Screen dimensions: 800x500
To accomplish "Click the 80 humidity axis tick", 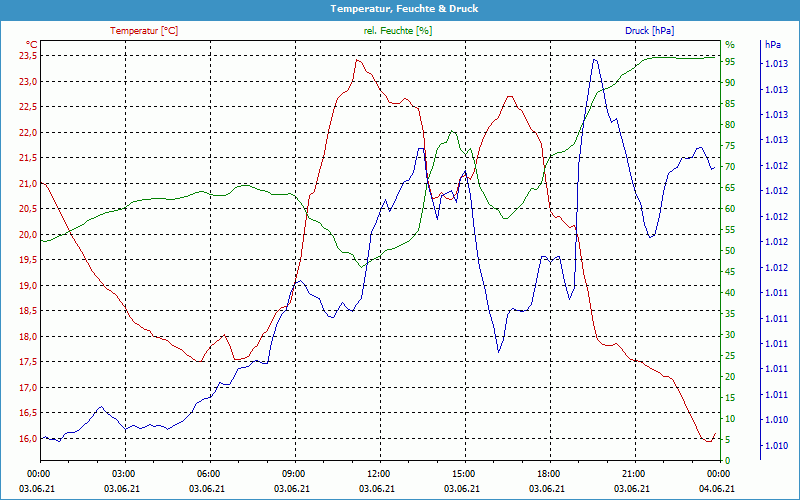I will pos(730,125).
